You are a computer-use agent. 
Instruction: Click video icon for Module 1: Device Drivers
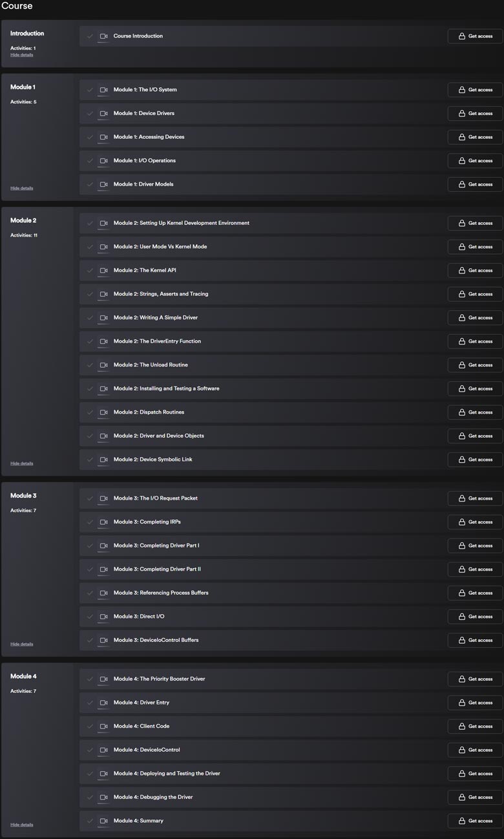(103, 113)
